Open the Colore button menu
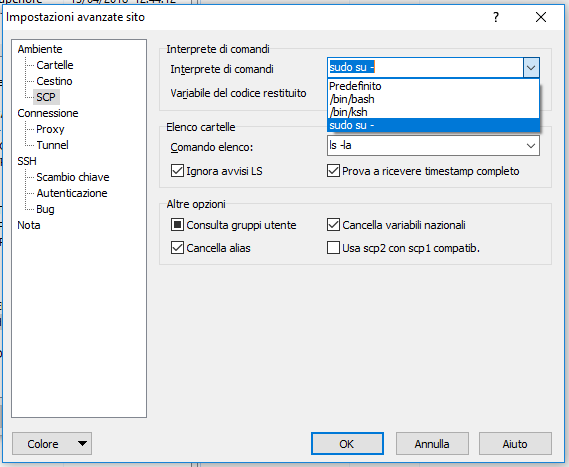569x467 pixels. (52, 443)
